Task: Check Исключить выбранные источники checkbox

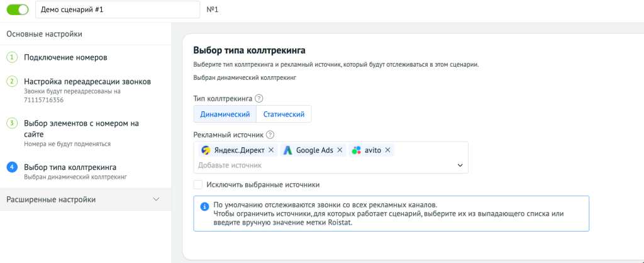Action: (x=198, y=185)
